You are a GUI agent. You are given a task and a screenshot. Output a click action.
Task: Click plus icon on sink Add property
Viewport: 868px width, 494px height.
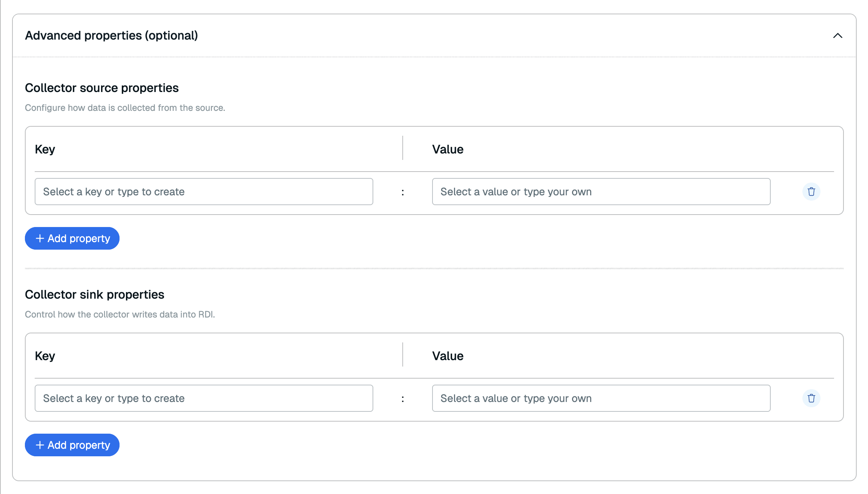(40, 445)
